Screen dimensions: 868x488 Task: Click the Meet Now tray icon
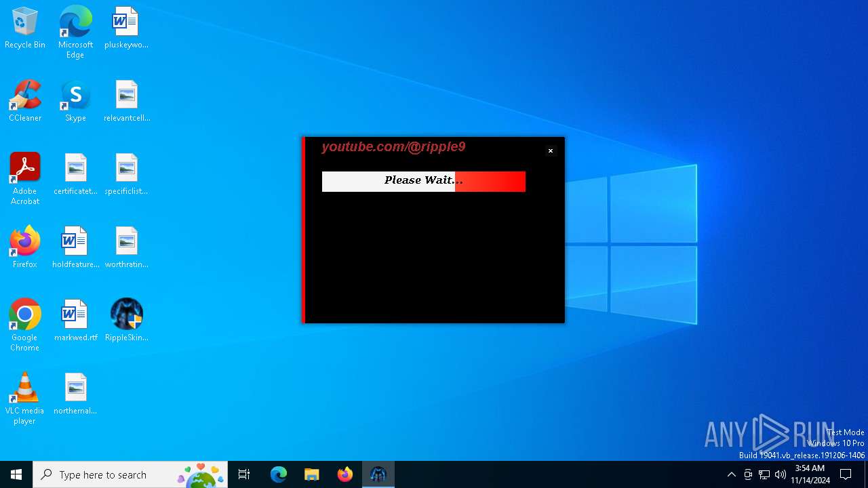[x=748, y=474]
